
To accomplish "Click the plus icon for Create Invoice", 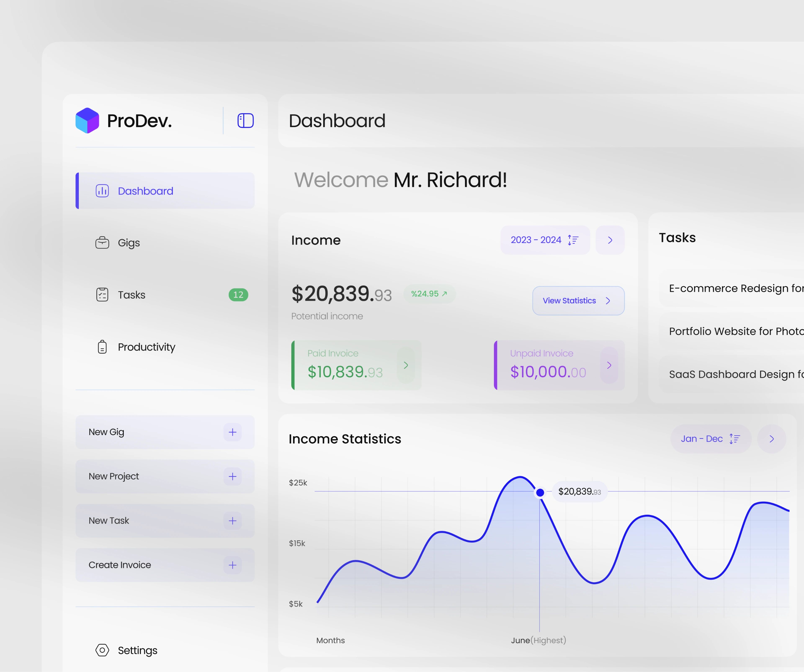I will click(x=232, y=565).
